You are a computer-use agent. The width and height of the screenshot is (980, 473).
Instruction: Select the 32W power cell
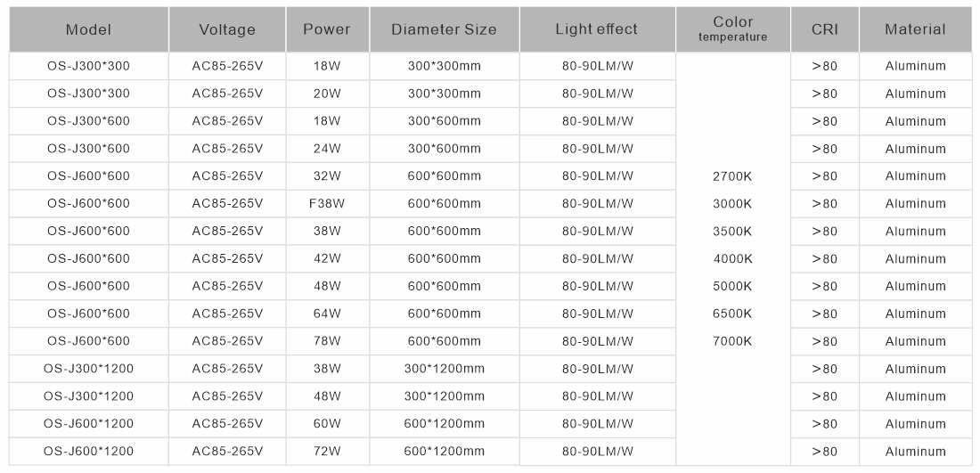tap(327, 176)
